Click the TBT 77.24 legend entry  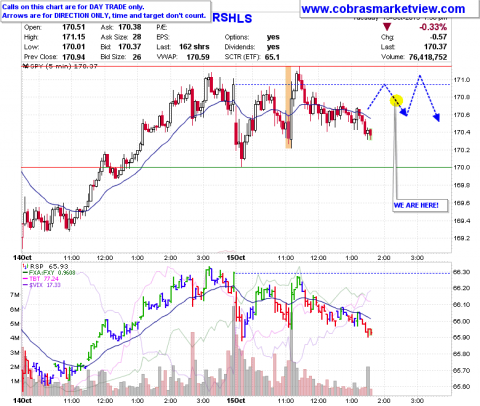(x=41, y=279)
